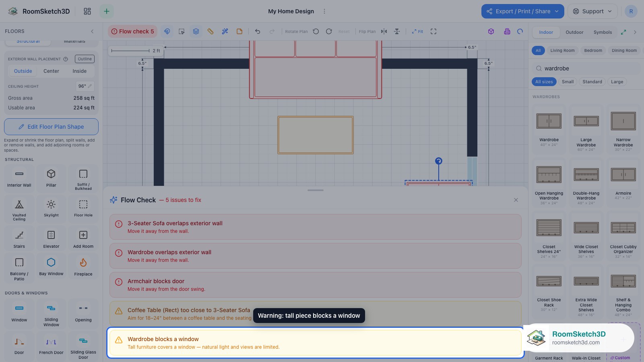Toggle the Outline button
Screen dimensions: 644x362
pyautogui.click(x=85, y=59)
